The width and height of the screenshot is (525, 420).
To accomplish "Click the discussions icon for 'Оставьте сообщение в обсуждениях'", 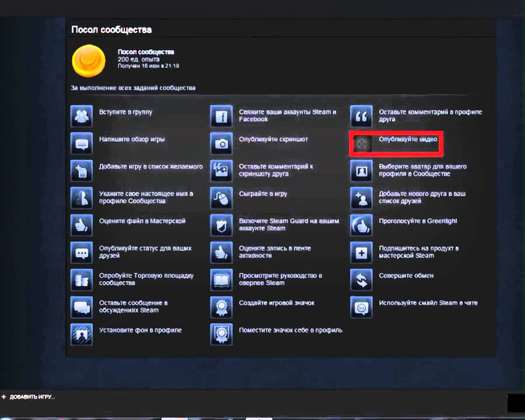I will (81, 307).
